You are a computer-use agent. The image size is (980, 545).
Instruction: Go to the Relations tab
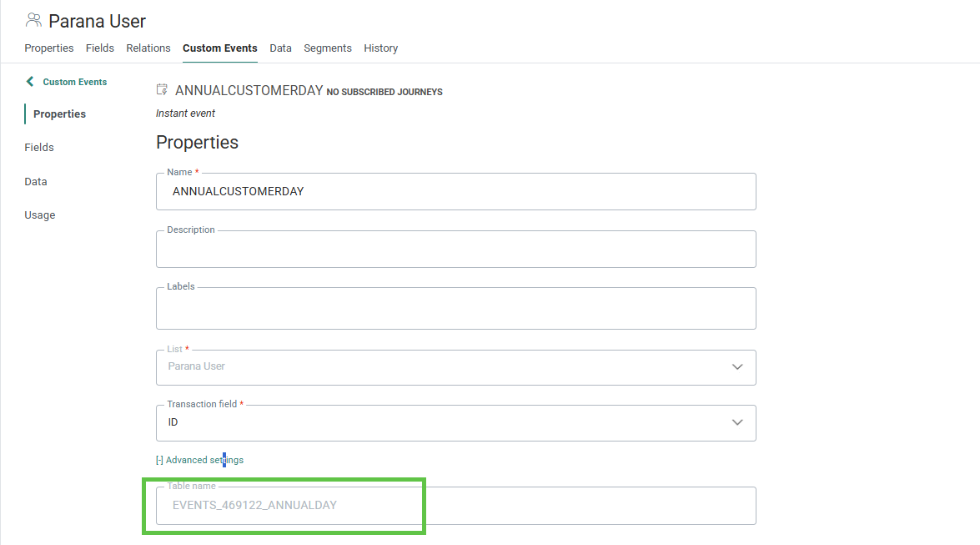tap(148, 48)
